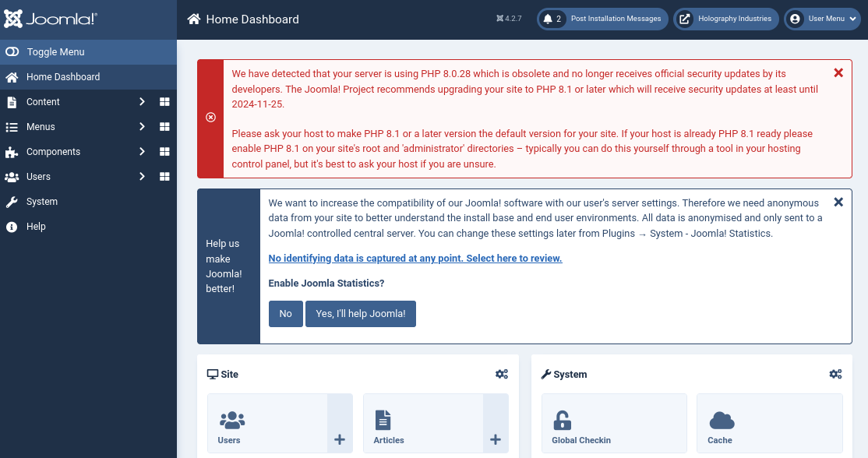Open the Users quick icon card
Image resolution: width=868 pixels, height=458 pixels.
[267, 423]
